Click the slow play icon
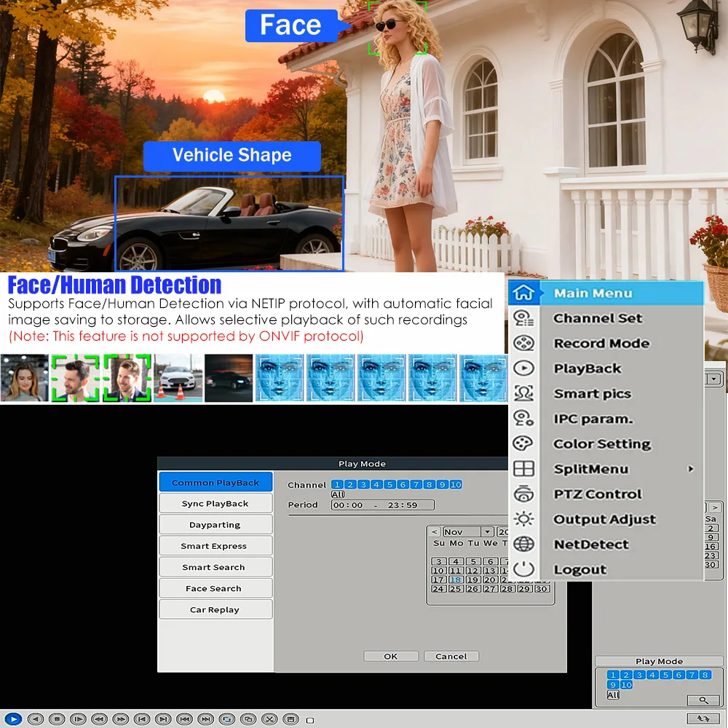The width and height of the screenshot is (728, 728). click(78, 719)
